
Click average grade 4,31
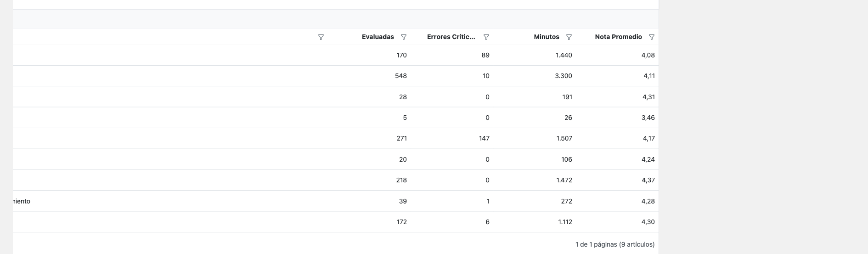pos(648,97)
